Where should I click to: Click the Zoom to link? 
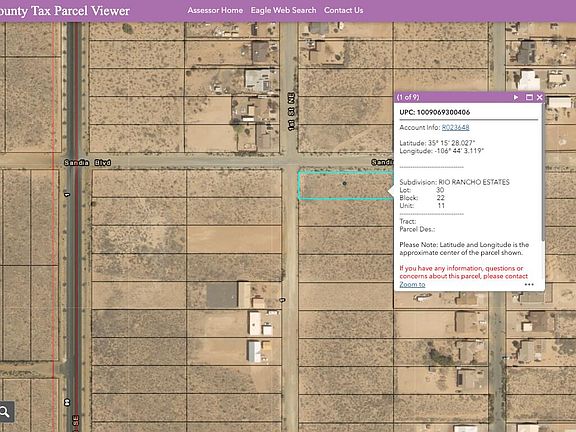click(x=412, y=284)
